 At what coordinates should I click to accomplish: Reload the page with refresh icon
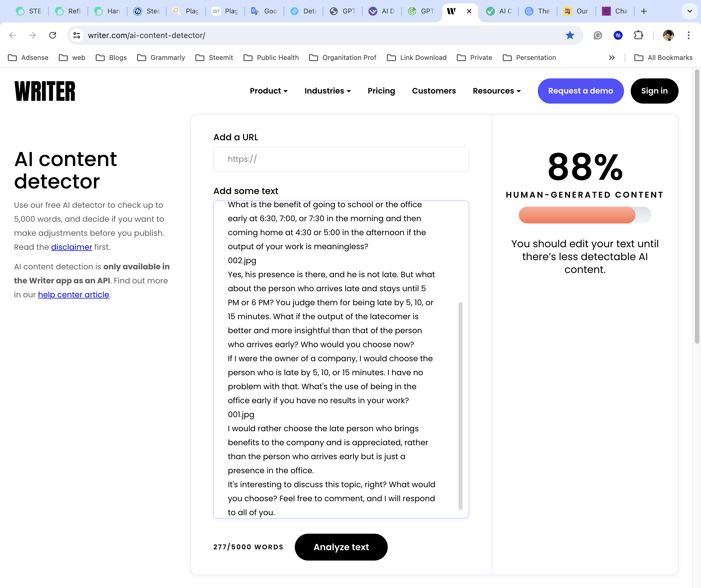click(x=53, y=35)
